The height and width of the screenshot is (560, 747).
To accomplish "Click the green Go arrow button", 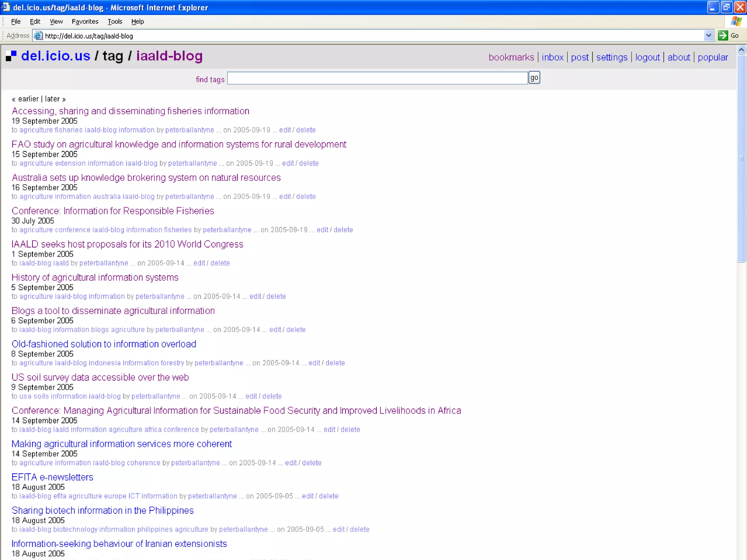I will point(723,35).
